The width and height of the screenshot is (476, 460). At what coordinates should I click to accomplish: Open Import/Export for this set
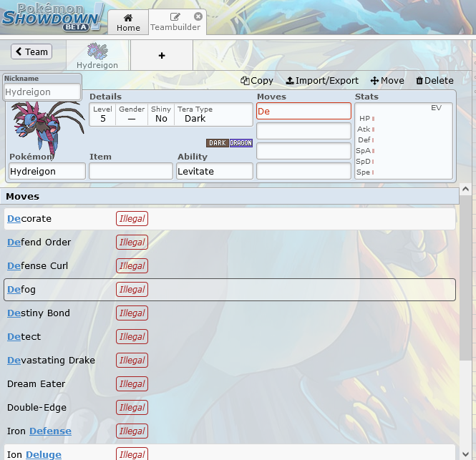(x=322, y=81)
